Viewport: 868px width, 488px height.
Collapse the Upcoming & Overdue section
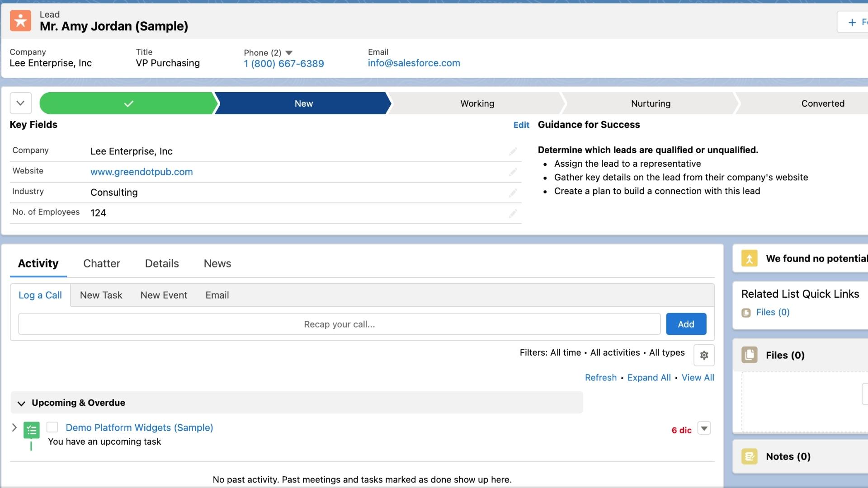pos(21,403)
